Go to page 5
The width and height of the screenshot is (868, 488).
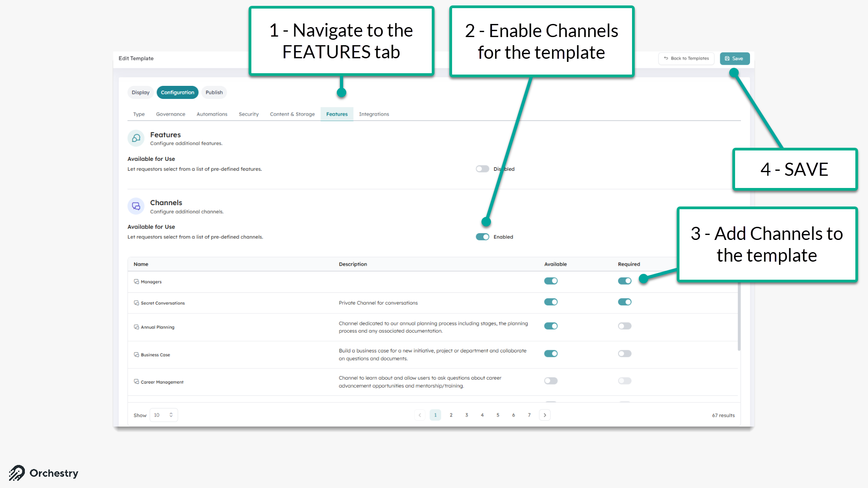click(x=498, y=415)
